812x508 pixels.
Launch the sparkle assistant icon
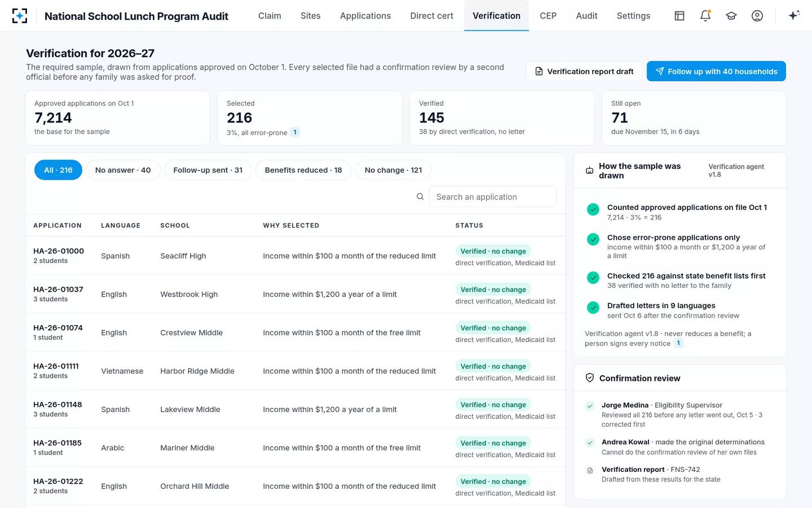pyautogui.click(x=794, y=16)
